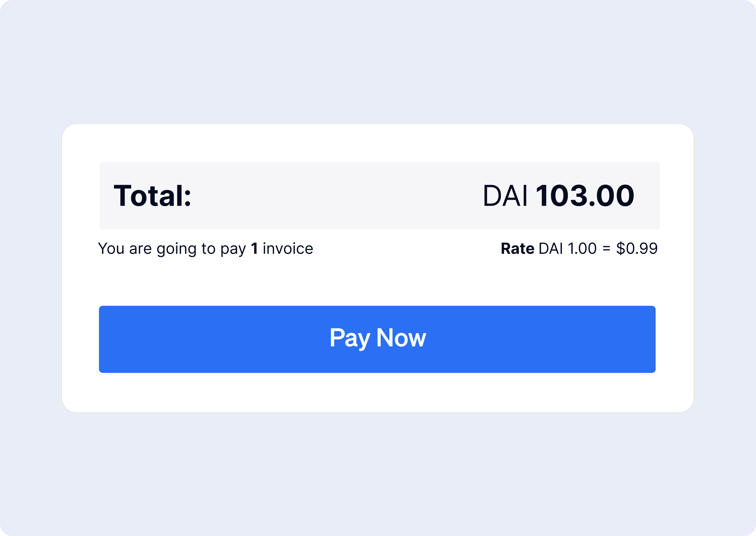This screenshot has height=536, width=756.
Task: Select "DAI" in the exchange rate line
Action: 551,249
